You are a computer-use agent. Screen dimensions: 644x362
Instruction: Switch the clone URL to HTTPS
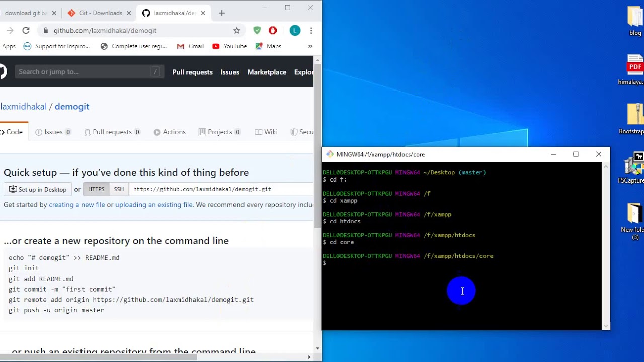pyautogui.click(x=96, y=189)
